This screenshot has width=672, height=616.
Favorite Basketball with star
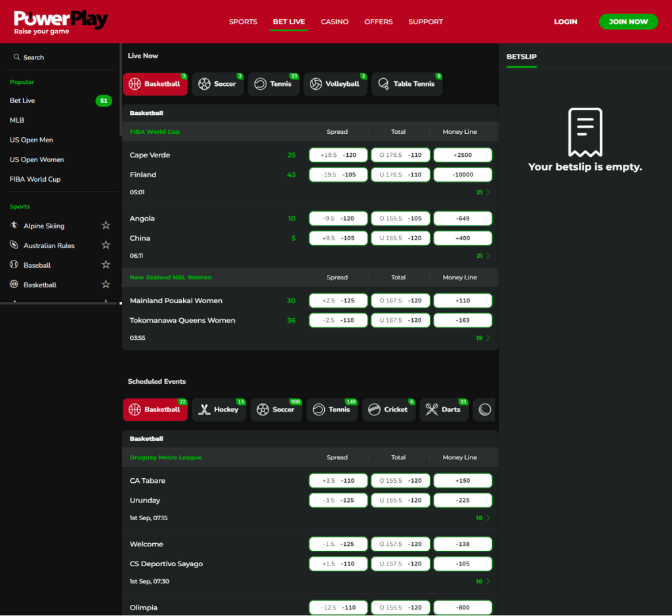click(x=106, y=285)
